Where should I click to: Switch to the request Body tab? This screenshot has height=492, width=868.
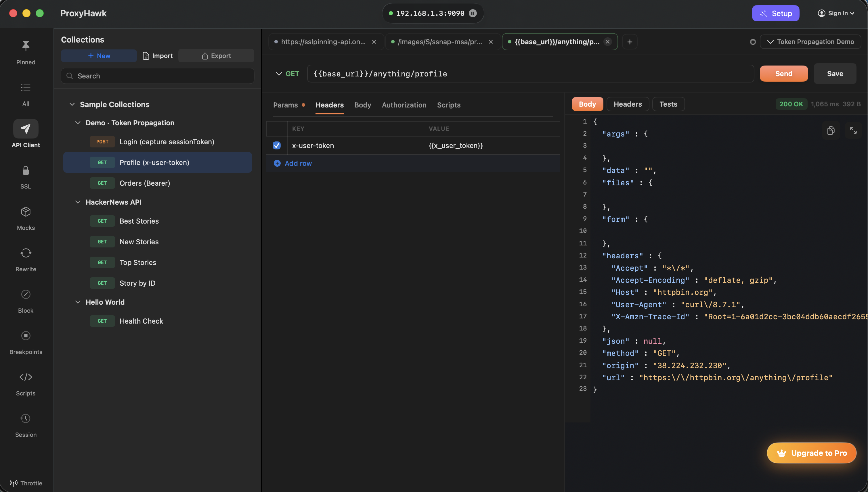pos(362,105)
